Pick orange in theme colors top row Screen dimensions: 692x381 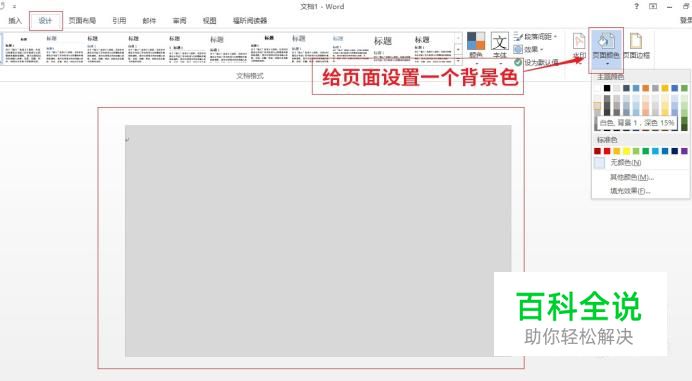pyautogui.click(x=646, y=88)
